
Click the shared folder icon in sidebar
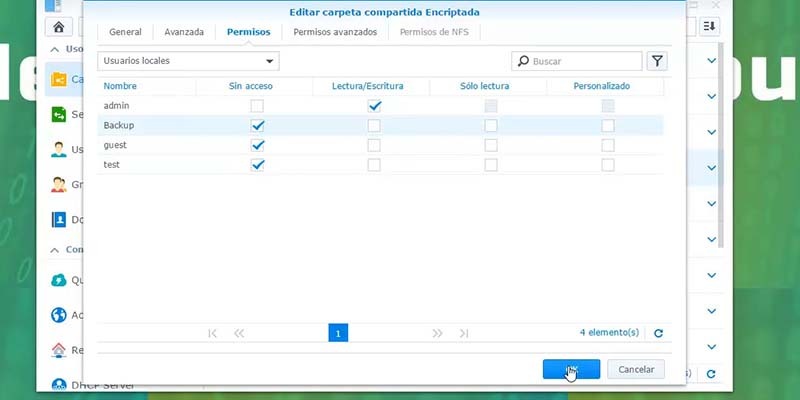(59, 80)
